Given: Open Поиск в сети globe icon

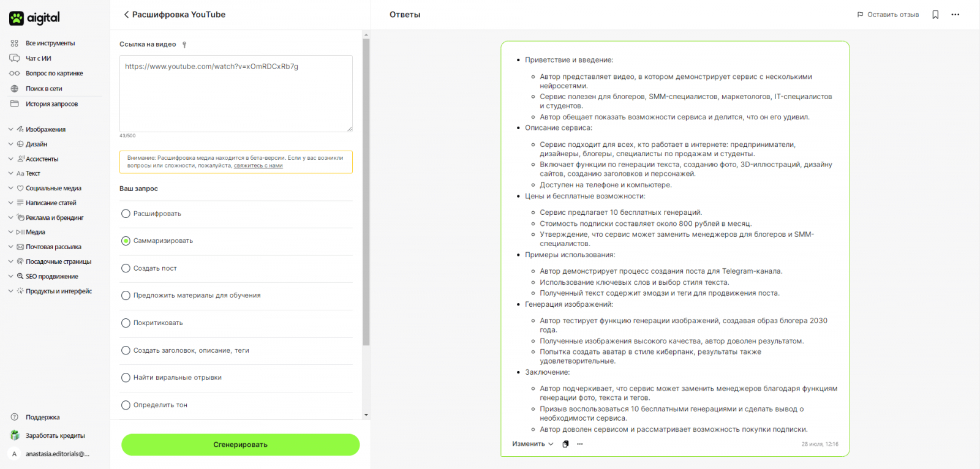Looking at the screenshot, I should coord(15,89).
